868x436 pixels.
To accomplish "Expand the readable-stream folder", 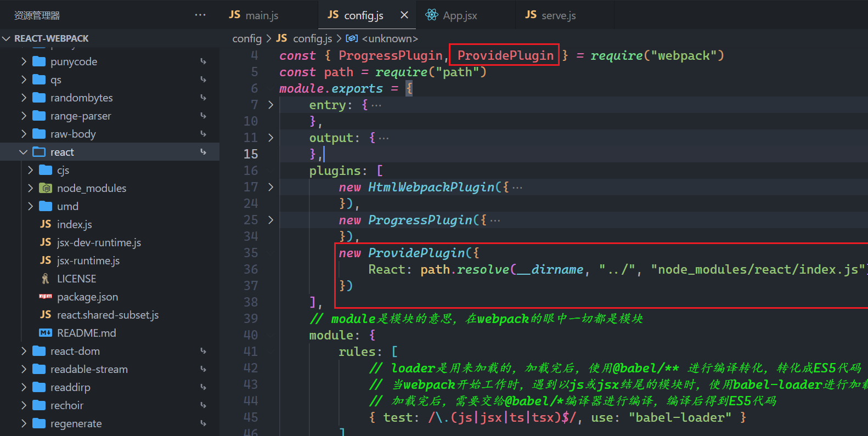I will pos(24,369).
